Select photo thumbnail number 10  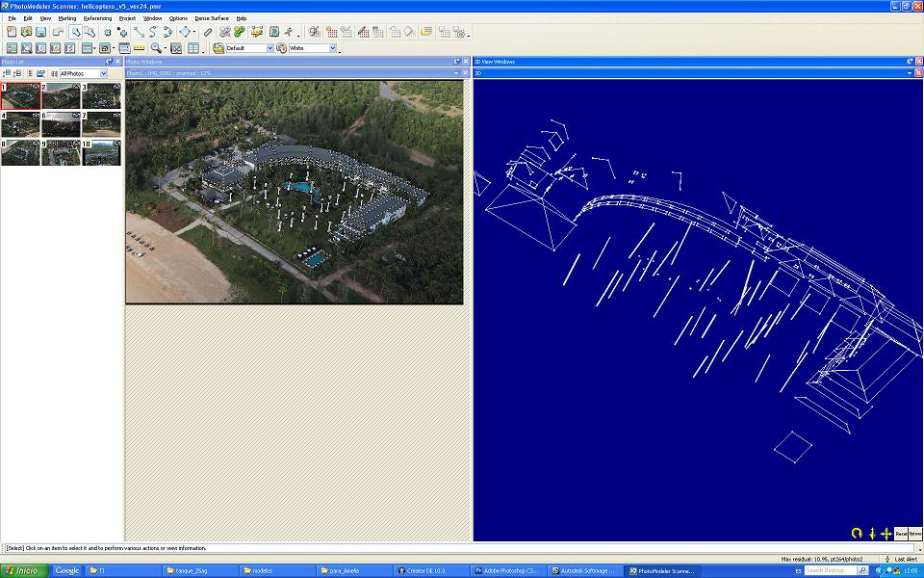click(x=101, y=152)
